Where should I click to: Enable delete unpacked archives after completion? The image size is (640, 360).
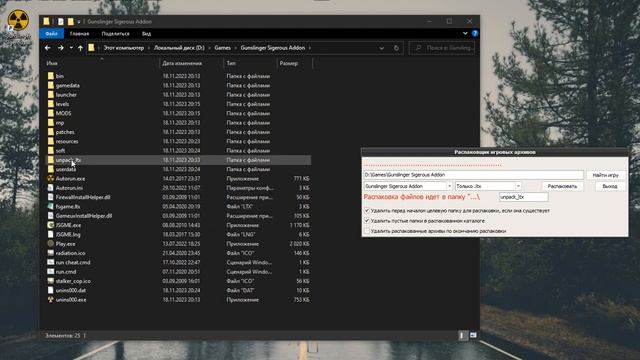367,231
